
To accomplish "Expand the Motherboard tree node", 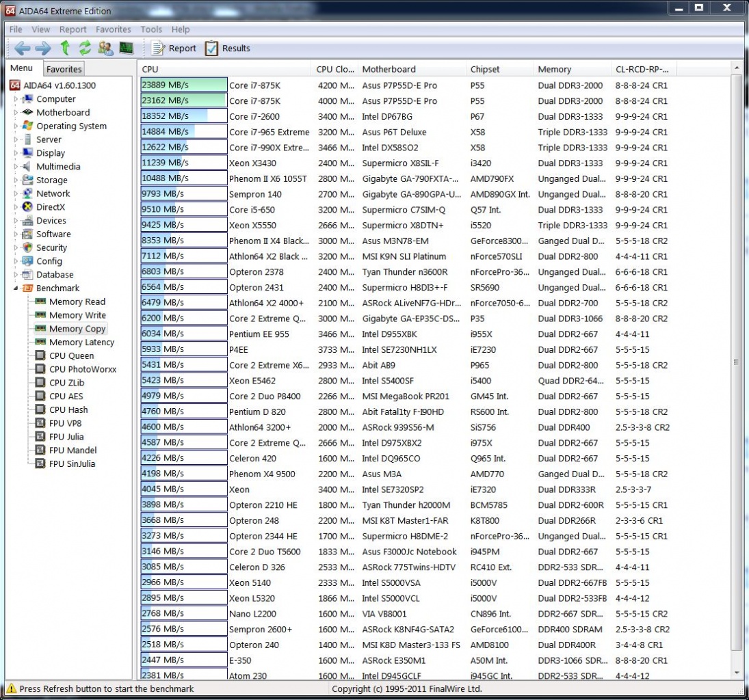I will coord(16,112).
